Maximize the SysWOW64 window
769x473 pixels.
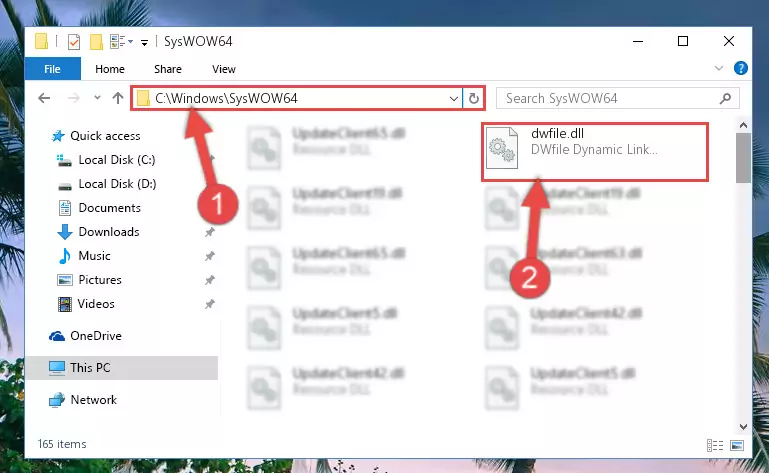pos(683,41)
